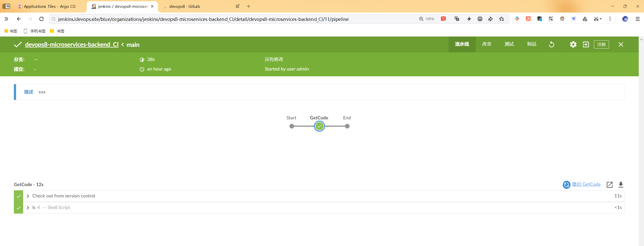Click the browser profile avatar
The image size is (644, 246).
pos(625,19)
